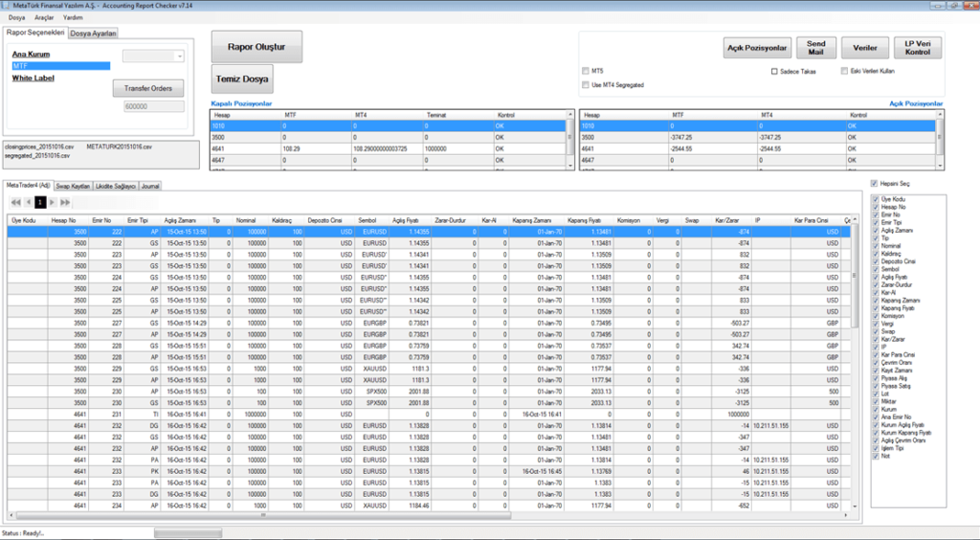Click the Ana Kurum heading
The height and width of the screenshot is (540, 980).
pos(31,55)
